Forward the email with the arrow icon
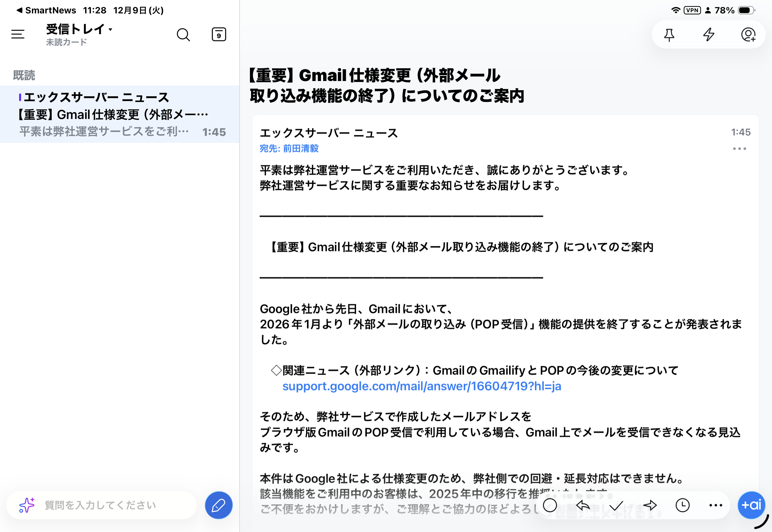The width and height of the screenshot is (772, 532). pos(650,505)
